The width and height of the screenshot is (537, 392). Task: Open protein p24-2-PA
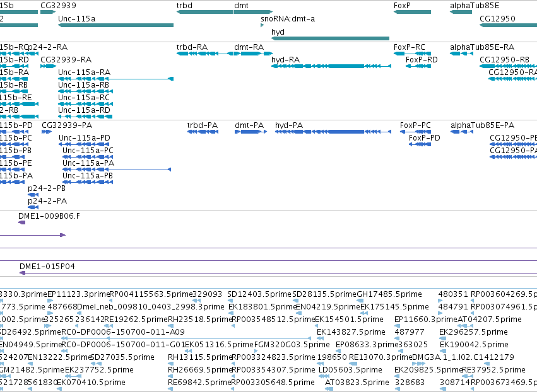tap(47, 201)
